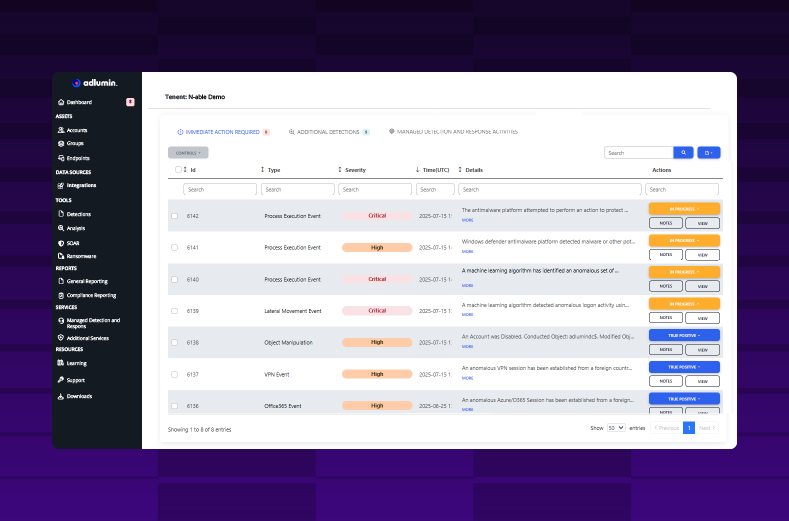789x521 pixels.
Task: Open the Show entries count dropdown
Action: click(x=615, y=428)
